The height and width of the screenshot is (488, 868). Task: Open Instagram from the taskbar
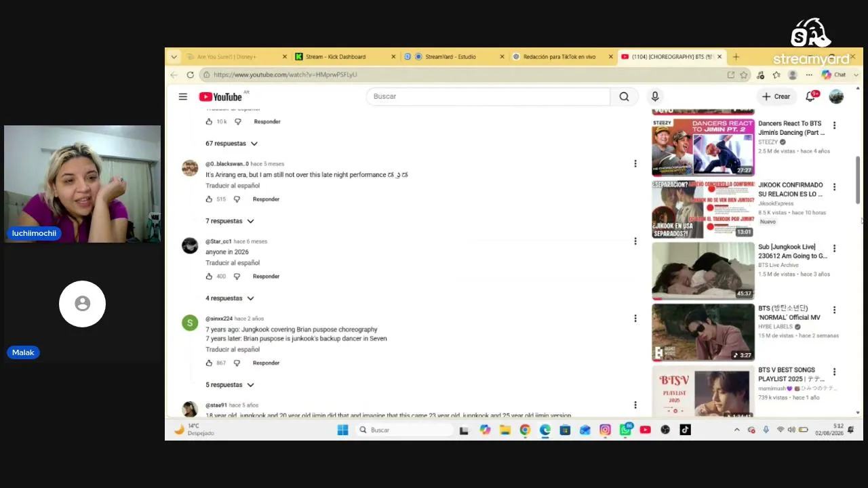(x=605, y=430)
